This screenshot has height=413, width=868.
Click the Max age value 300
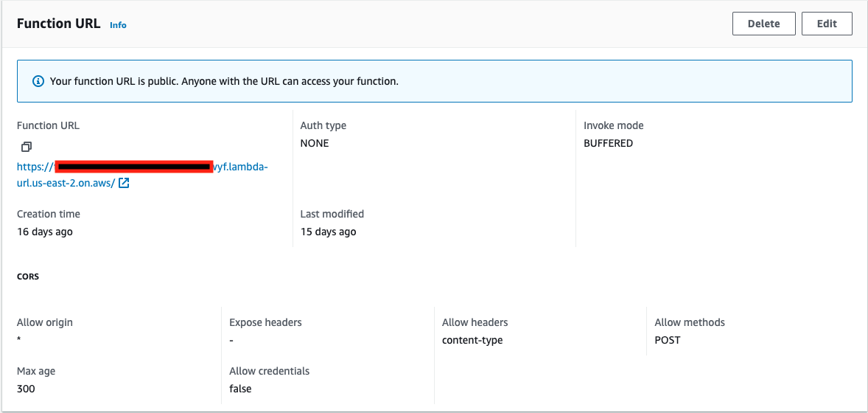[26, 389]
